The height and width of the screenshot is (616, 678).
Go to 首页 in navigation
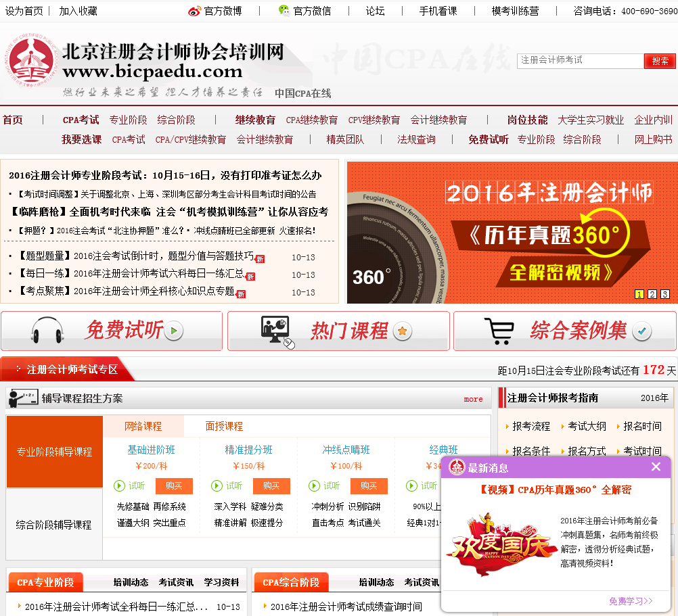point(13,120)
